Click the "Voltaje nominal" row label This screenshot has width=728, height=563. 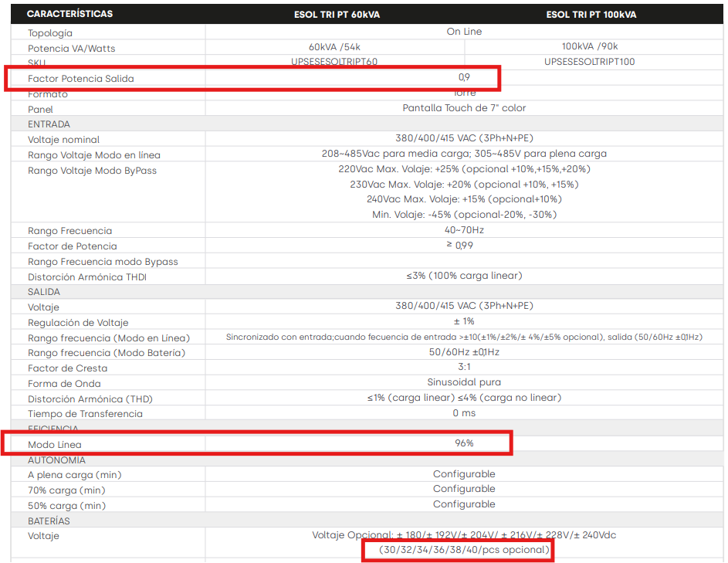(x=63, y=140)
